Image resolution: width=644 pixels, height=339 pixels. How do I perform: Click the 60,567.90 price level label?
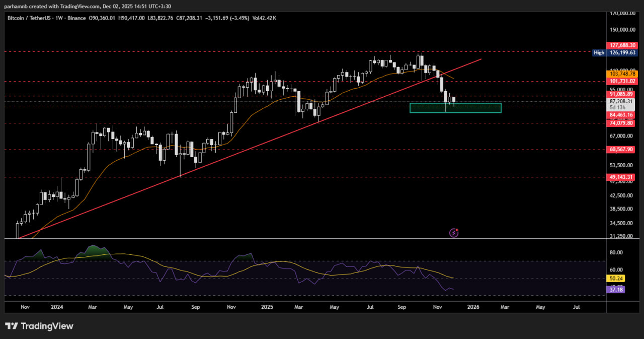[x=621, y=150]
